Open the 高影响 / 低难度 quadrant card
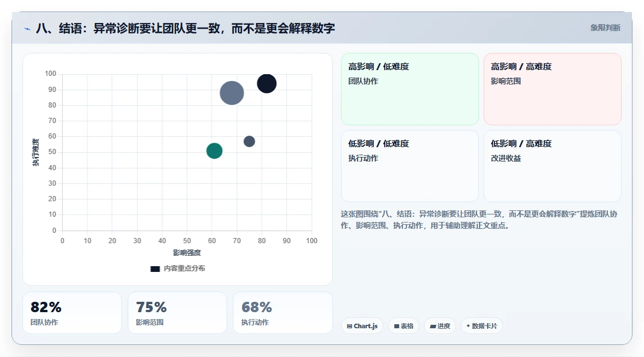The width and height of the screenshot is (644, 357). click(410, 89)
